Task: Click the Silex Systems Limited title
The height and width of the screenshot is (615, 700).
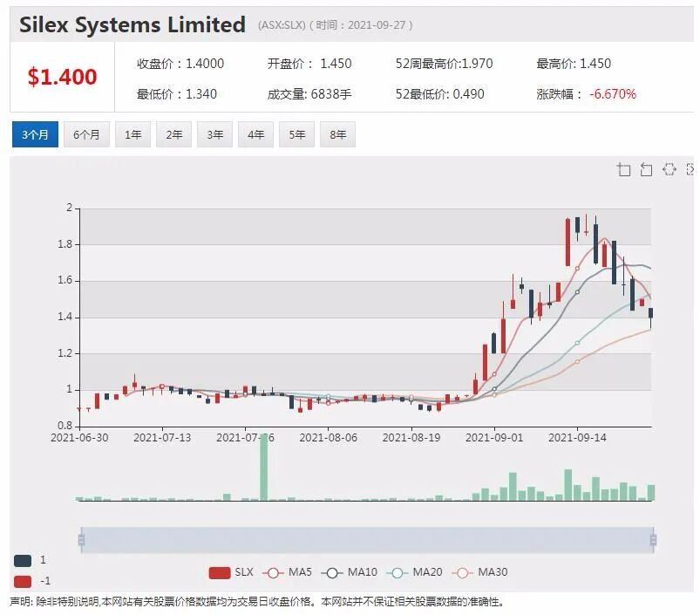Action: (x=133, y=24)
